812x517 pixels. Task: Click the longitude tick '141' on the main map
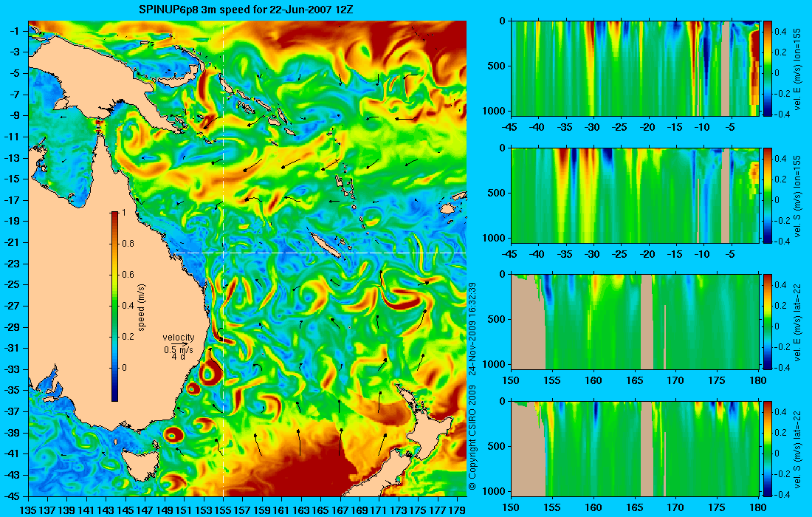pos(86,510)
